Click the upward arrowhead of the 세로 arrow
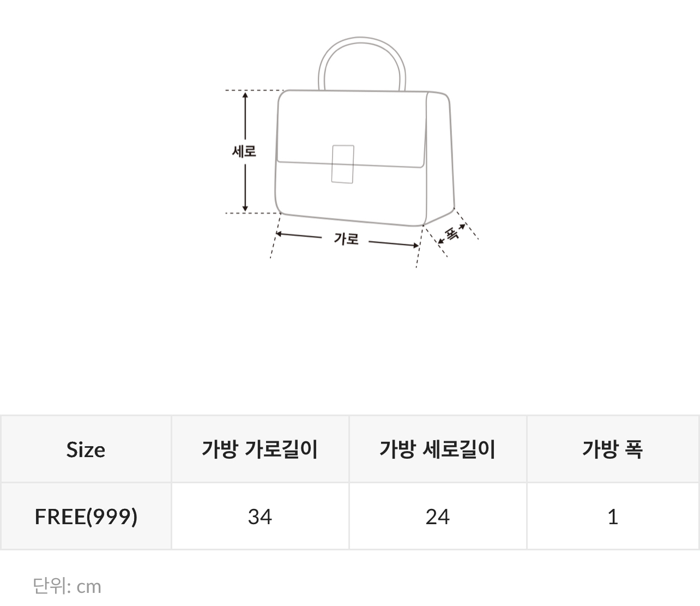 coord(245,96)
